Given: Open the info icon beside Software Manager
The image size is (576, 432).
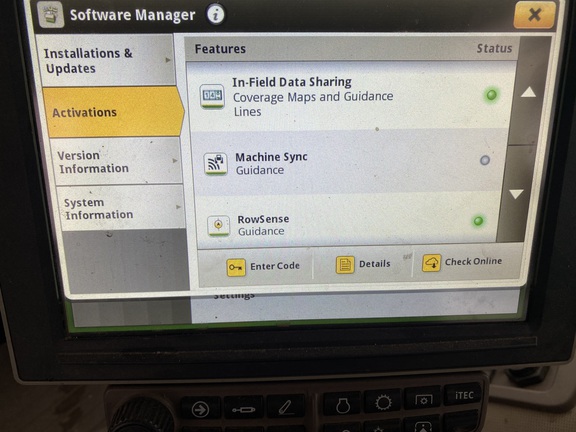Looking at the screenshot, I should pyautogui.click(x=216, y=15).
